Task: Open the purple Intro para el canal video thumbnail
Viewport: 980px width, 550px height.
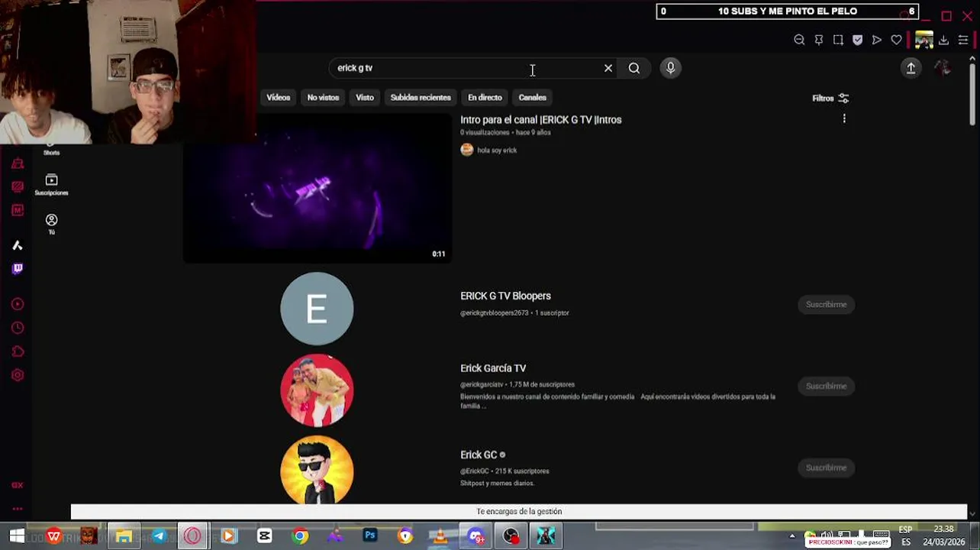Action: click(318, 188)
